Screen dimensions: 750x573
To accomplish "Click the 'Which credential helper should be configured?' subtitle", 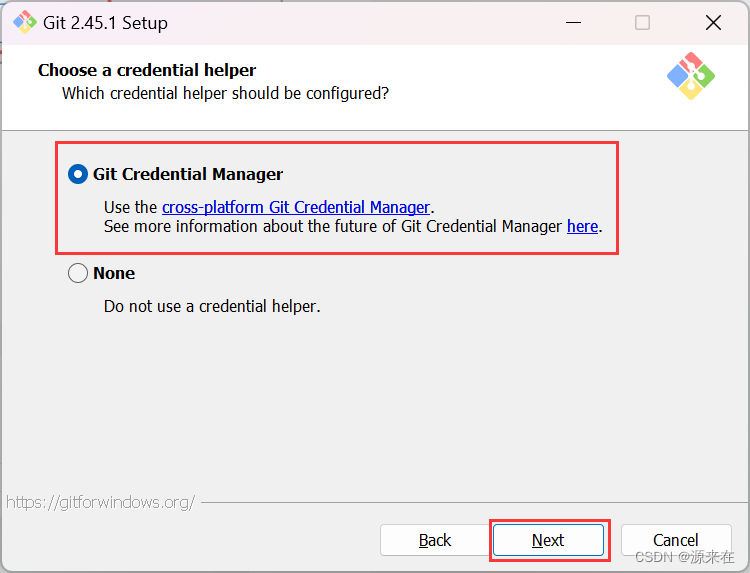I will click(225, 93).
